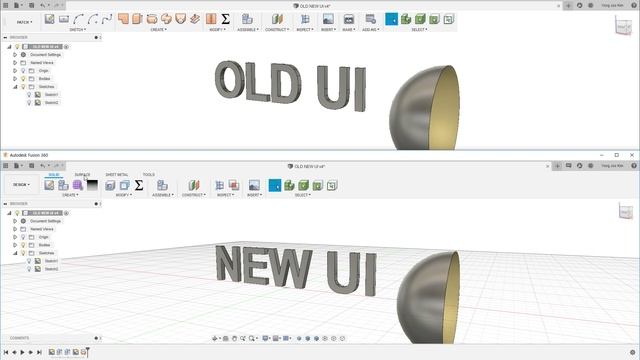The image size is (640, 360).
Task: Open DESIGN workspace dropdown in bottom window
Action: coord(21,184)
